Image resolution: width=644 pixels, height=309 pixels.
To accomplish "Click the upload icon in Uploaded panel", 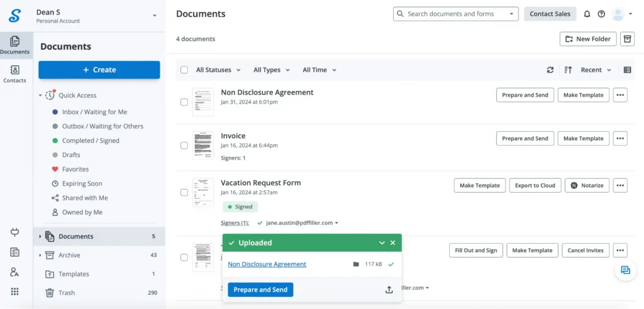I will 389,290.
